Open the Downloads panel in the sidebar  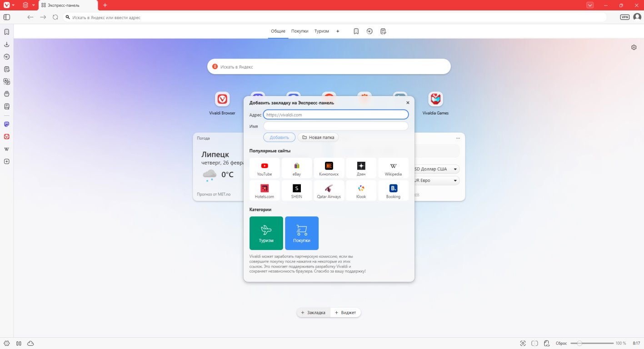6,45
